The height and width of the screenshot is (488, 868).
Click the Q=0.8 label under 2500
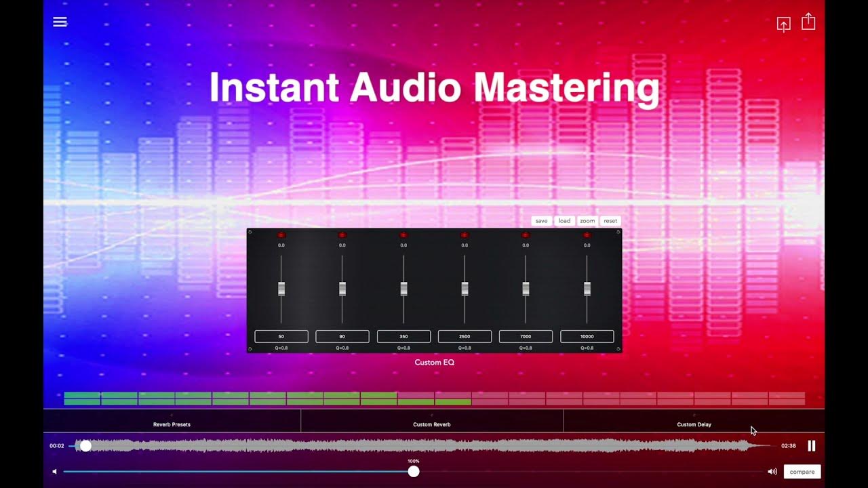465,348
